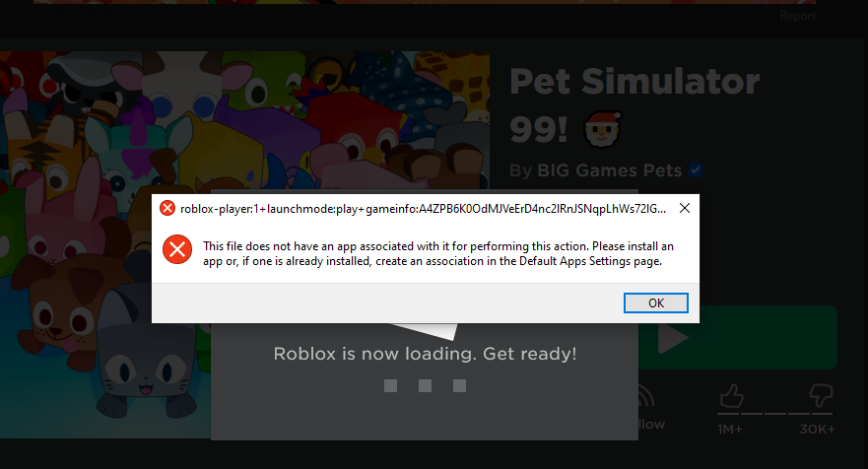Image resolution: width=868 pixels, height=469 pixels.
Task: Click the 'Roblox is now loading. Get ready!' text
Action: 426,354
